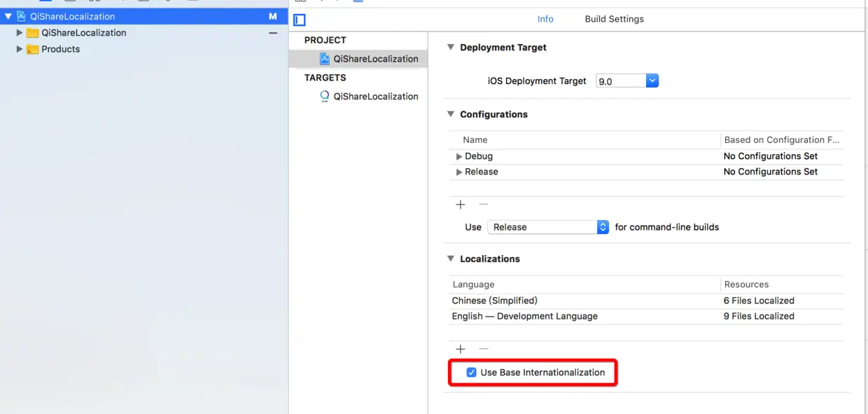Click the 9 Files Localized cell
This screenshot has height=414, width=868.
759,316
